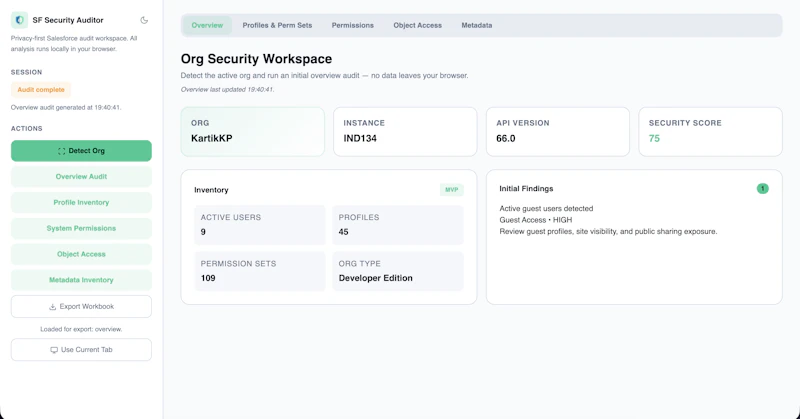Screen dimensions: 800x419
Task: Start the System Permissions audit
Action: coord(81,228)
